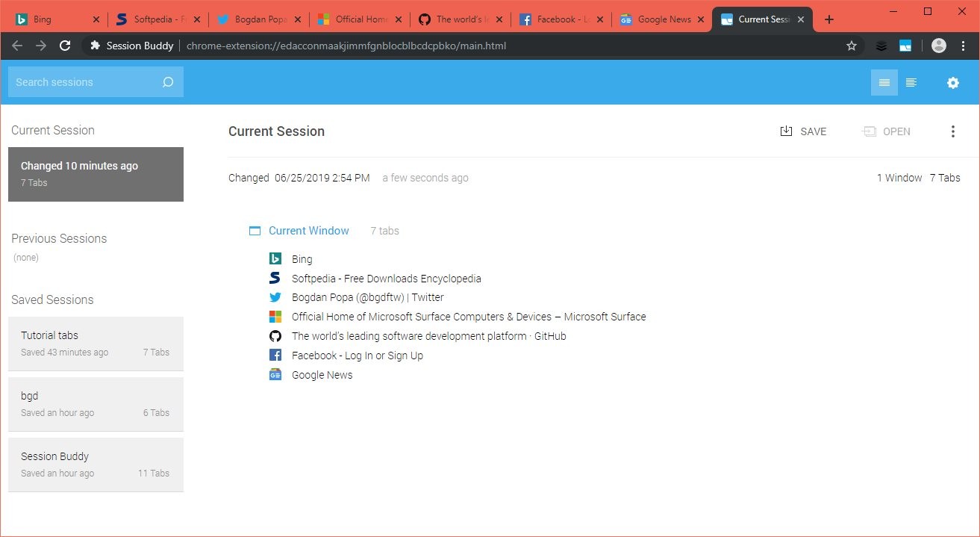Open the bgd saved session
Screen dimensions: 980x537
96,404
